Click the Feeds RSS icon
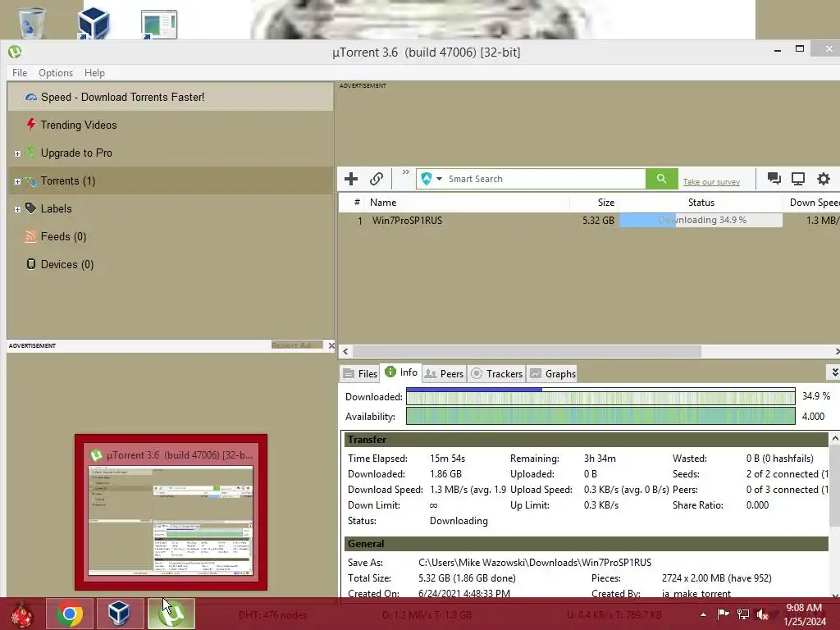840x630 pixels. pos(31,236)
